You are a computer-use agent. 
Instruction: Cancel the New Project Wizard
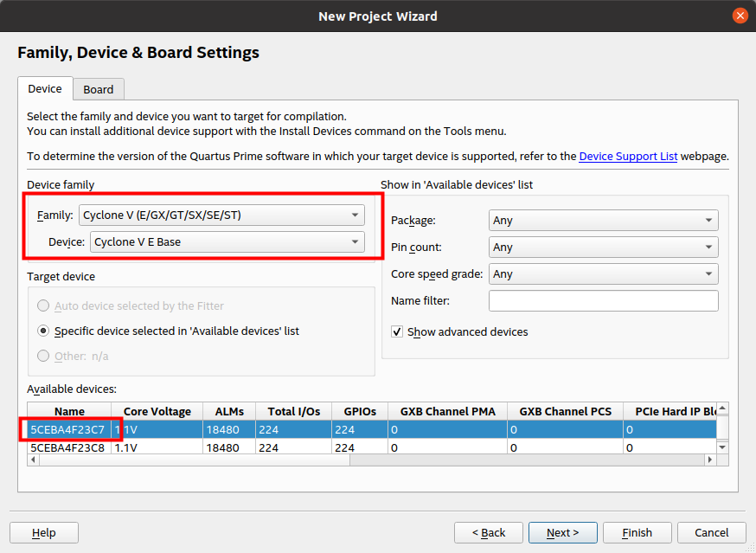coord(712,533)
